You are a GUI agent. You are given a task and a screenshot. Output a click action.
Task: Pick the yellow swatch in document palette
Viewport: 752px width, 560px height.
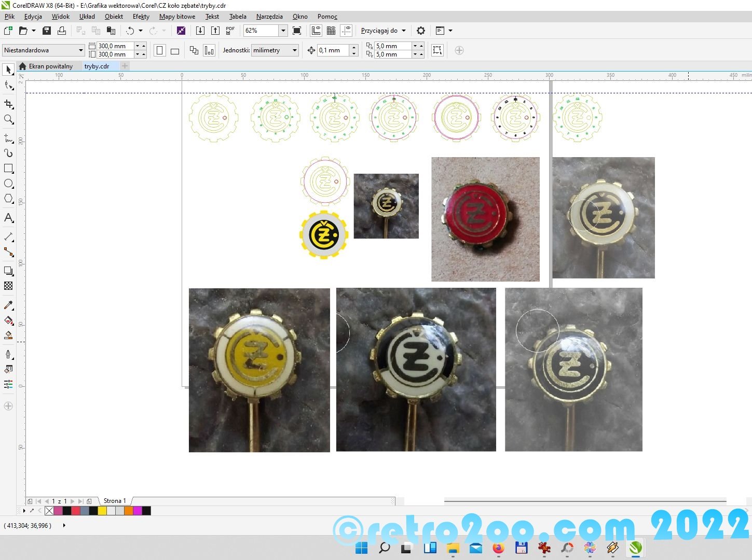(x=102, y=511)
